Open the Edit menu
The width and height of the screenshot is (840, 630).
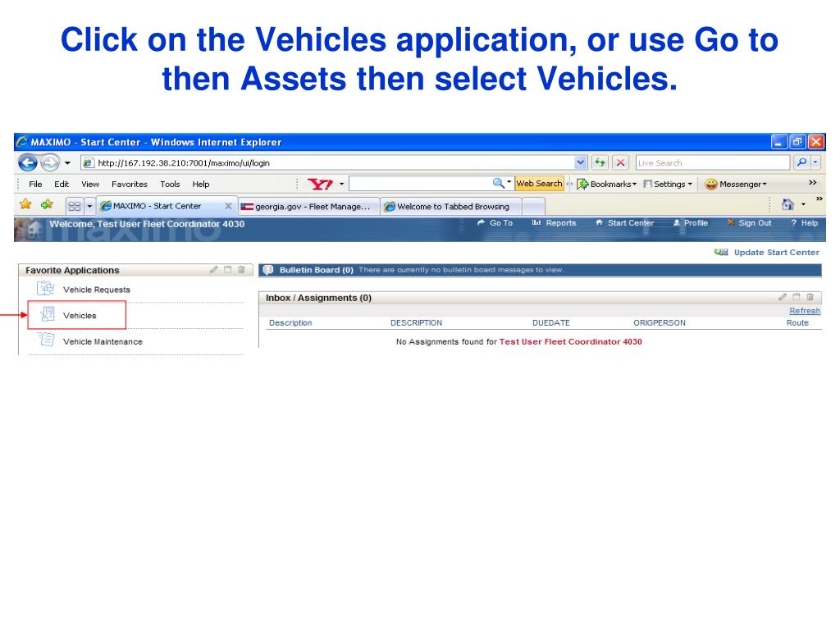62,185
